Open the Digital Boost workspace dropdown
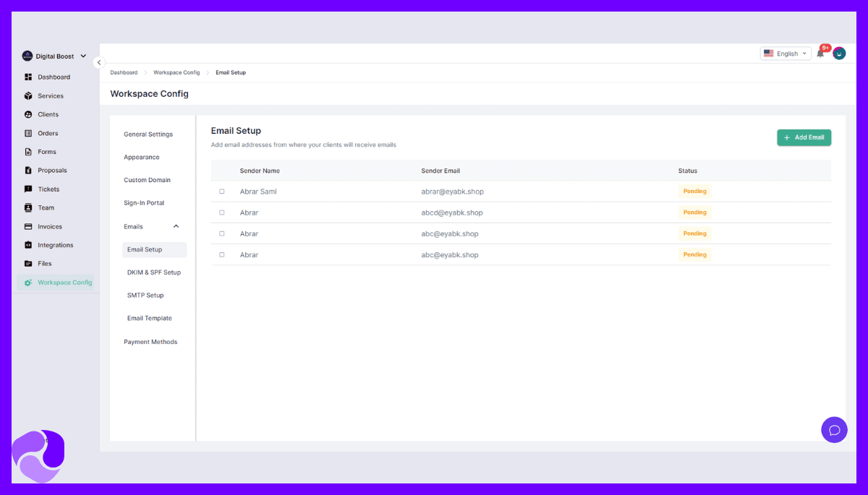The image size is (868, 495). 54,56
